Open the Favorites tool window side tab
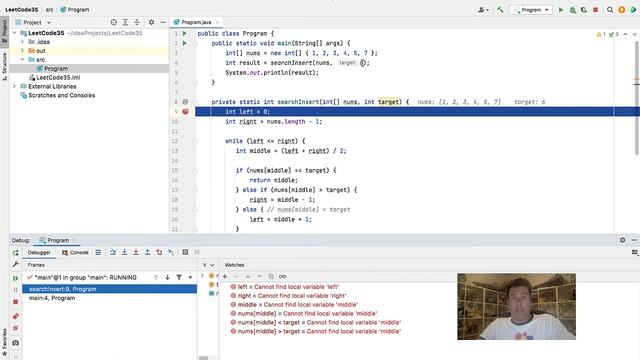The height and width of the screenshot is (360, 640). pyautogui.click(x=4, y=342)
